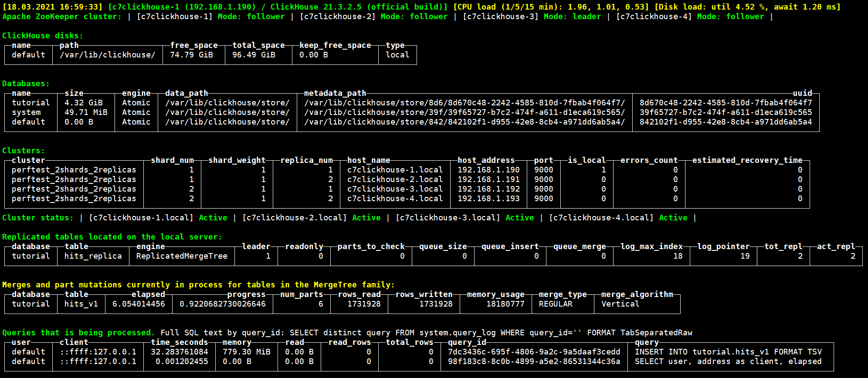Click the progress value '0.9220682730026646'

(222, 304)
